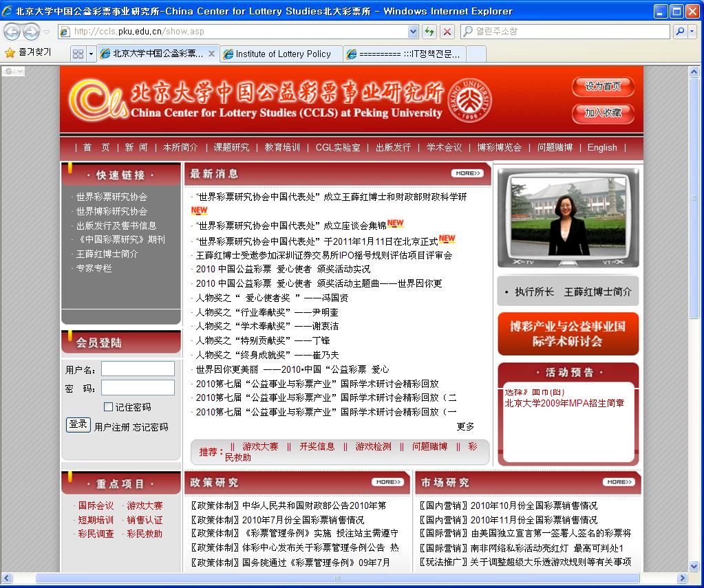Screen dimensions: 704x588
Task: Click the 密码 input field
Action: pos(138,387)
